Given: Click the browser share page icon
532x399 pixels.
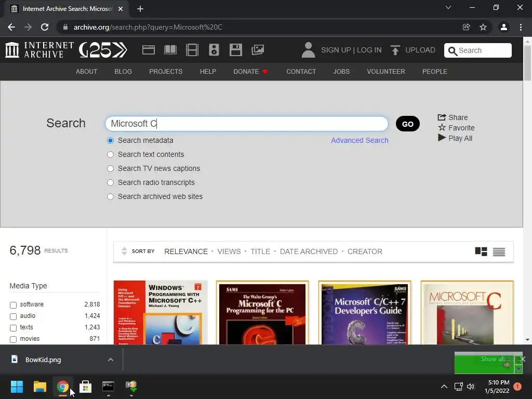Looking at the screenshot, I should (x=466, y=27).
